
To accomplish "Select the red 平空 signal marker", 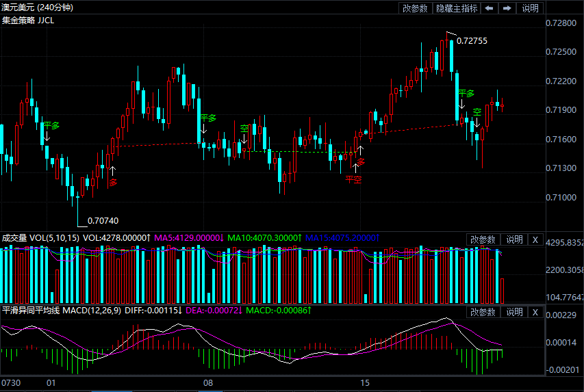I will tap(353, 179).
